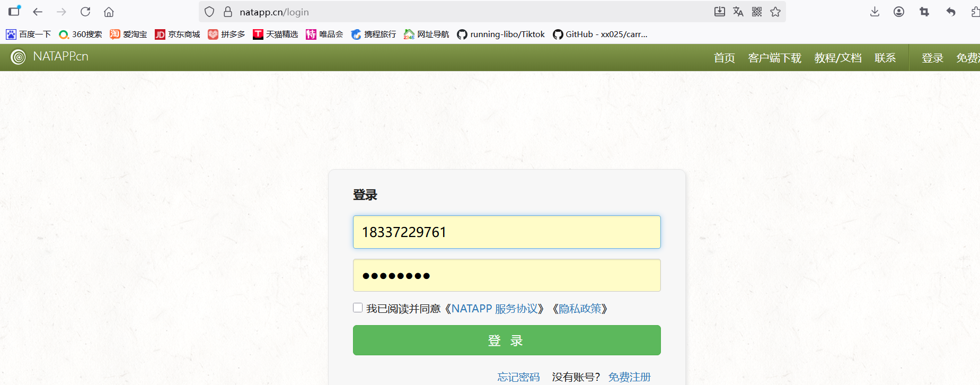Click the save page icon in address bar
Screen dimensions: 980x385
(719, 12)
